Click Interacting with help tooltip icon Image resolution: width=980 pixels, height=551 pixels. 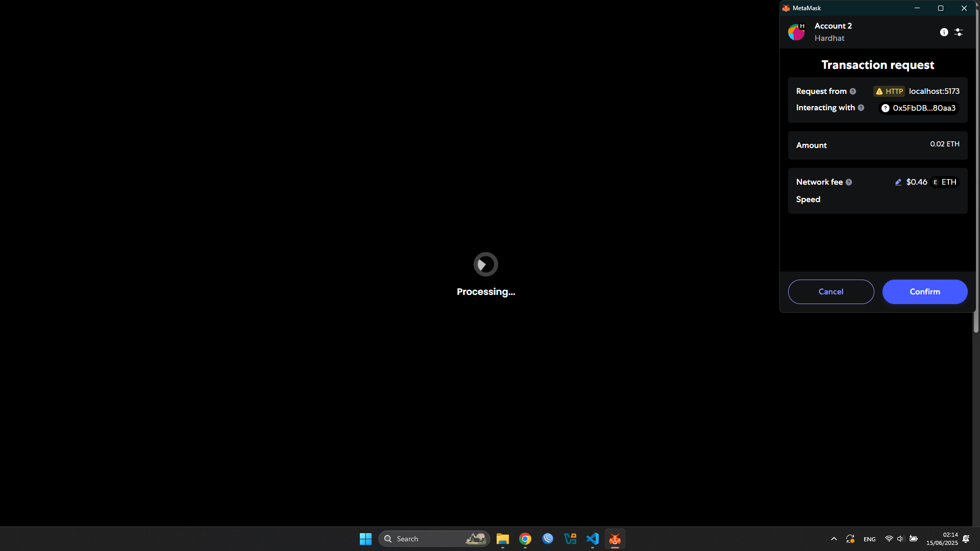[861, 108]
